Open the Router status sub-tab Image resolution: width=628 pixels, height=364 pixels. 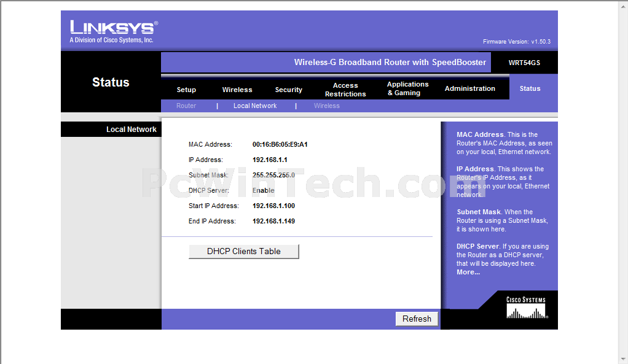pyautogui.click(x=186, y=106)
